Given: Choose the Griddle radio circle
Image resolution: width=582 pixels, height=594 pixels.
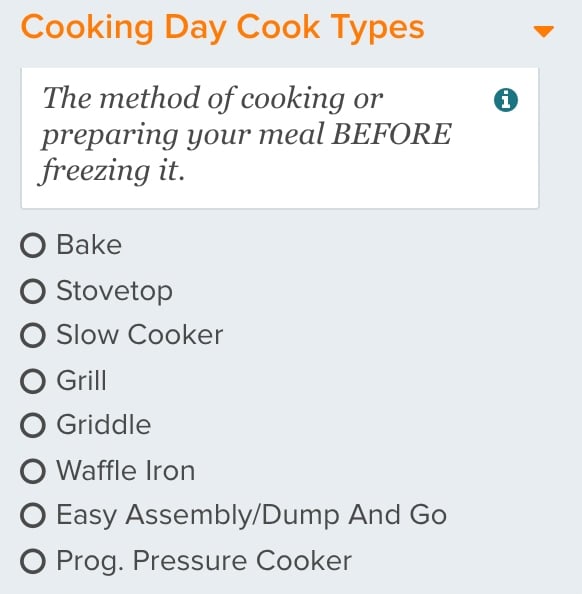Looking at the screenshot, I should (33, 425).
